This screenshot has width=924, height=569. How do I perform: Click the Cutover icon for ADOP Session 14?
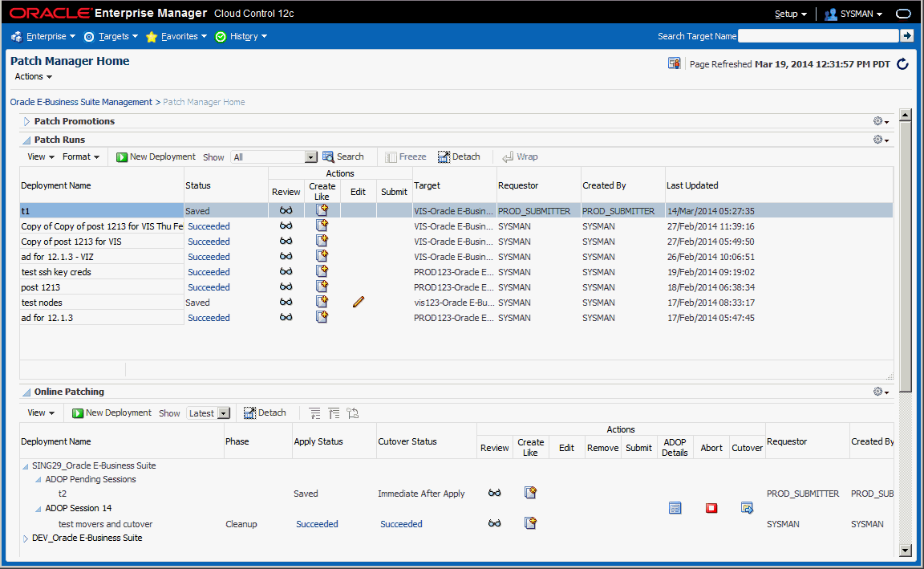click(748, 508)
